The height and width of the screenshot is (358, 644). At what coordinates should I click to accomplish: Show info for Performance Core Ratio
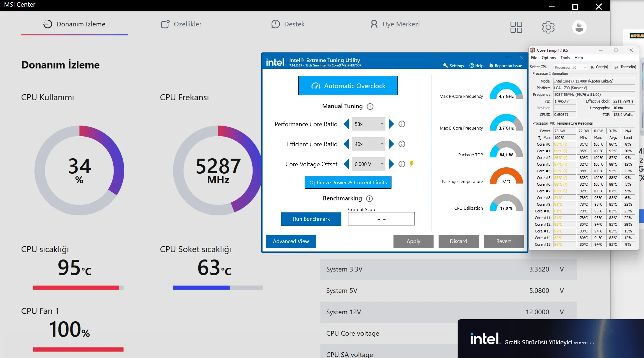pos(402,124)
